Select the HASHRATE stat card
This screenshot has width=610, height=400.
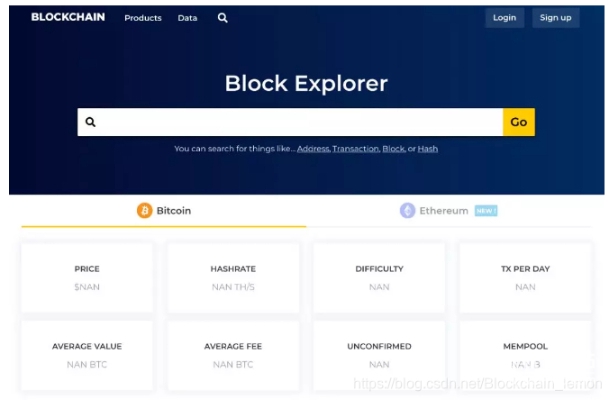click(x=233, y=277)
